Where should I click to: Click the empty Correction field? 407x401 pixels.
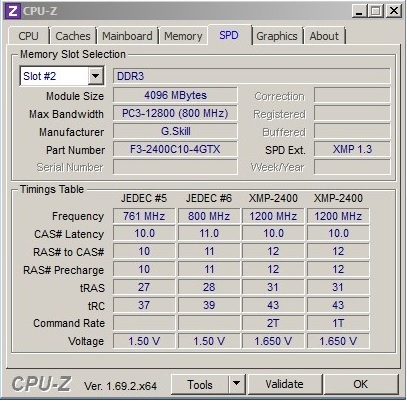pyautogui.click(x=352, y=95)
